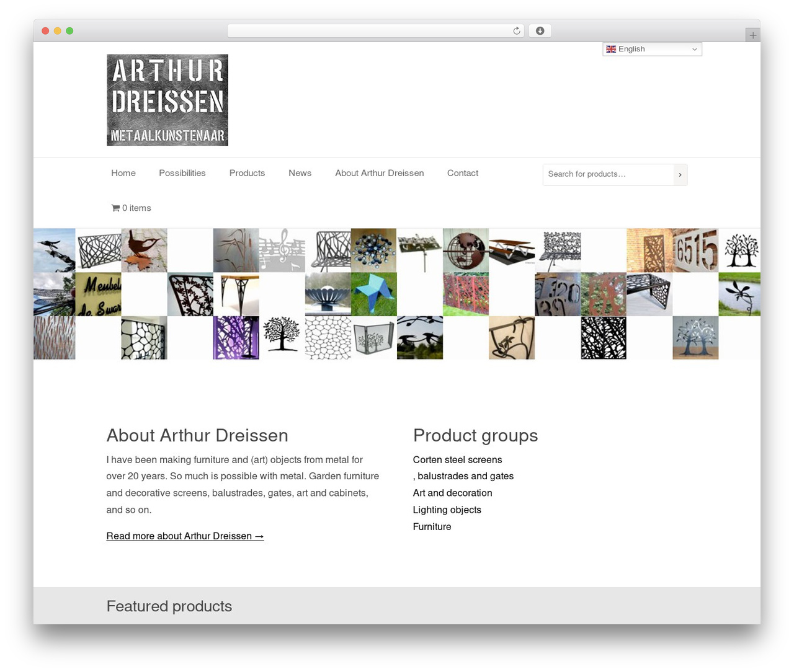
Task: Open Lighting objects product group
Action: pos(447,510)
